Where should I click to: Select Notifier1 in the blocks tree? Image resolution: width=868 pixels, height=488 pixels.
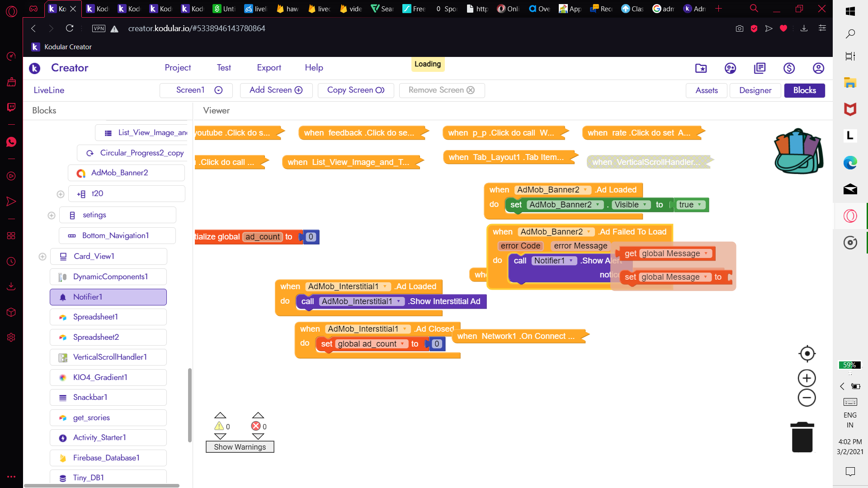[x=108, y=297]
